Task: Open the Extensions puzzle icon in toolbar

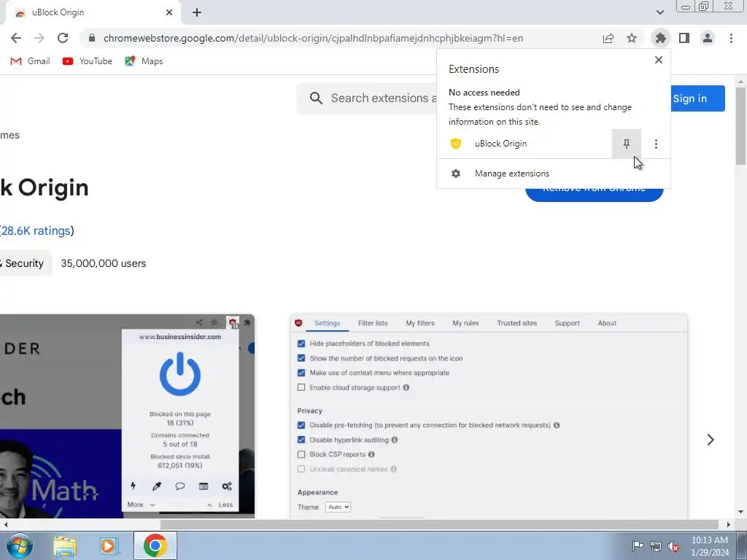Action: (660, 38)
